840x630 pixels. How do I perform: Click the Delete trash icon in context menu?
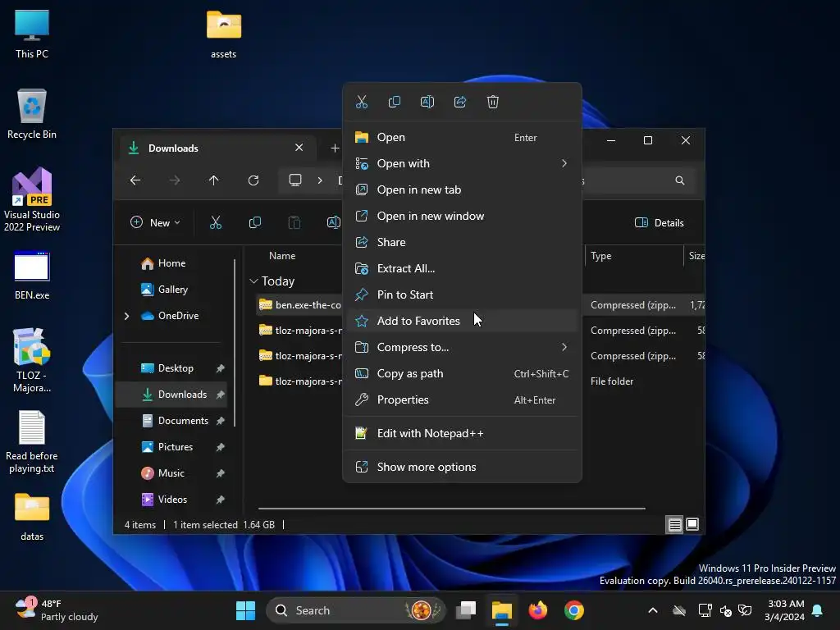click(x=493, y=102)
